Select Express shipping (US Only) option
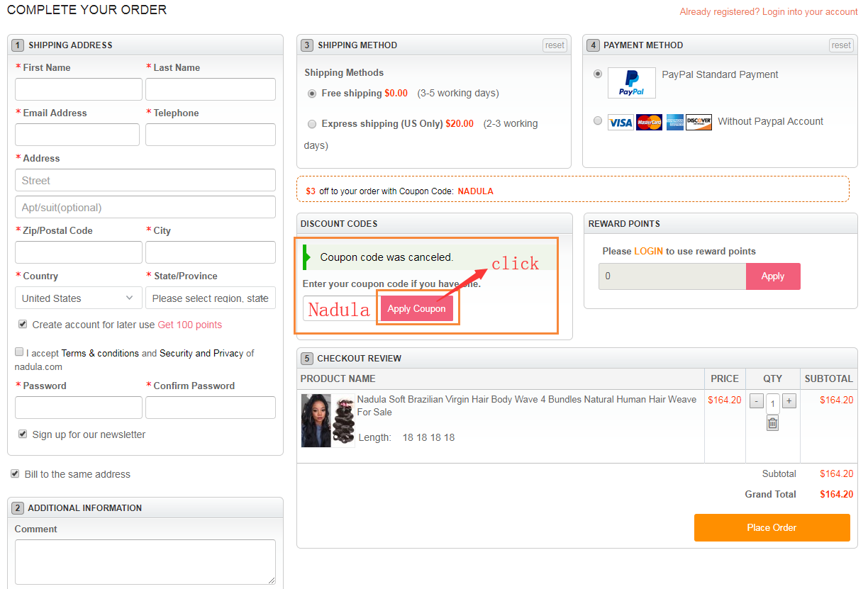 point(312,124)
